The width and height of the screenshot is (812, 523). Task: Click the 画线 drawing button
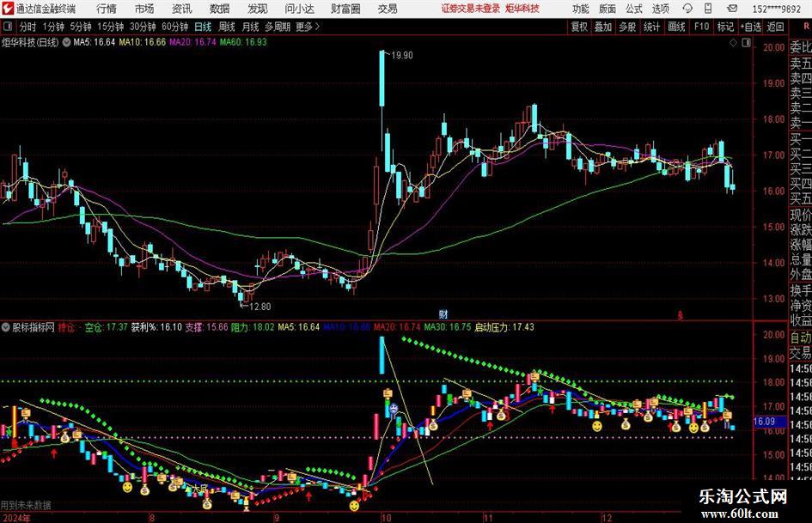(x=676, y=27)
